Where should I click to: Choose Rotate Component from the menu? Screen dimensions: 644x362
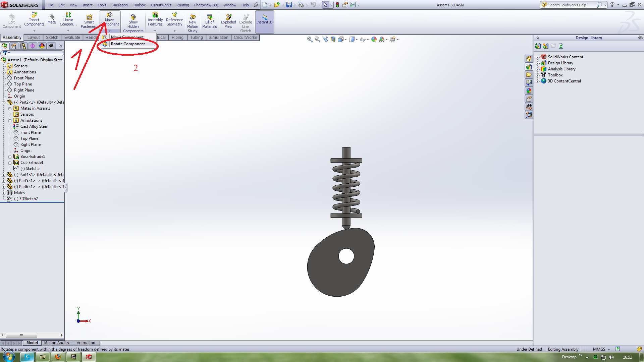click(x=128, y=44)
